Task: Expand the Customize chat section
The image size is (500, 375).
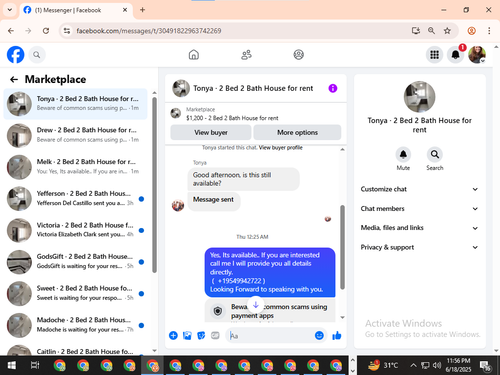Action: tap(419, 189)
